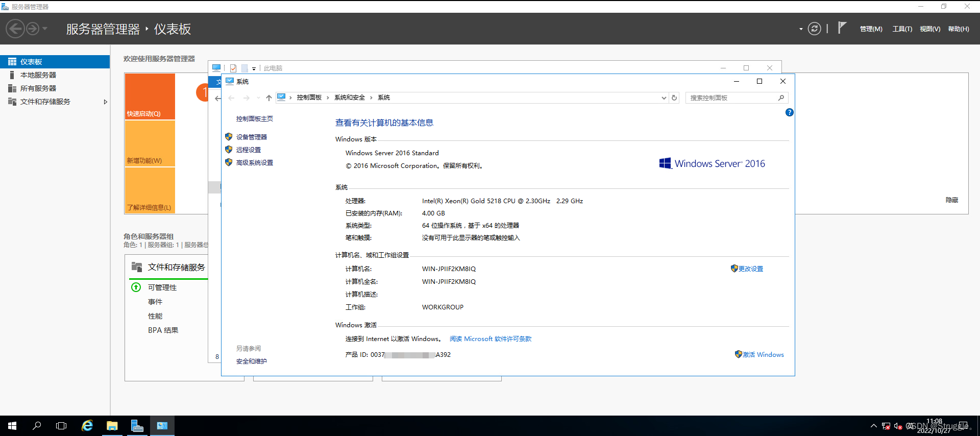Select 仪表板 in the Server Manager sidebar
The height and width of the screenshot is (436, 980).
[55, 62]
